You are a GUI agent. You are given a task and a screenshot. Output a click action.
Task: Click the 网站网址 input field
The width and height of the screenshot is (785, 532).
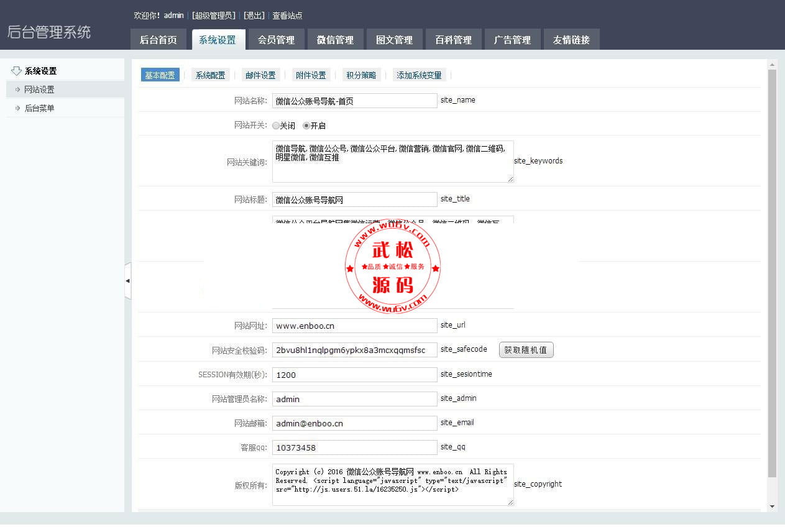pyautogui.click(x=355, y=326)
